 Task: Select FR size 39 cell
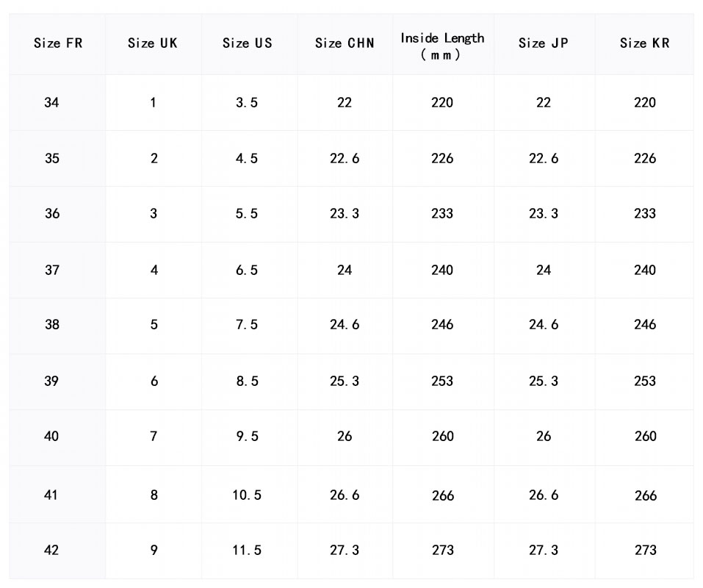pos(51,381)
